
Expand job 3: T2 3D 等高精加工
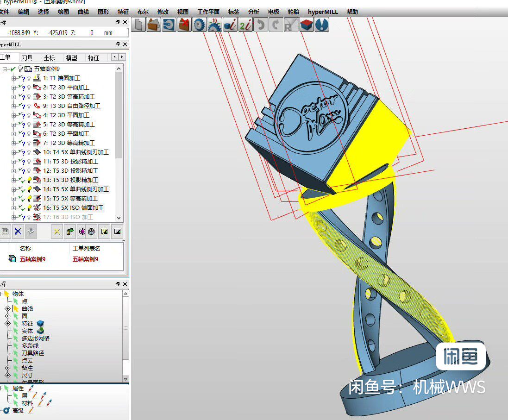point(13,97)
